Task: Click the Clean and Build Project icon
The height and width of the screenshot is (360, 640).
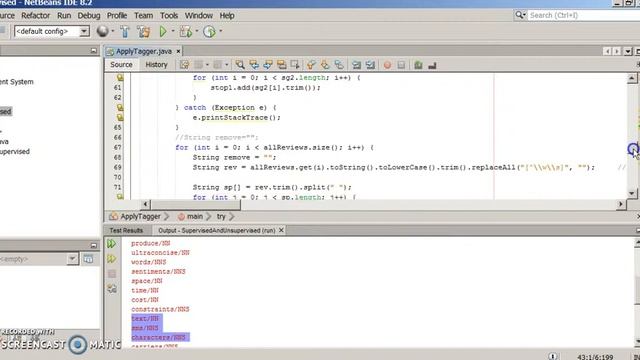Action: pyautogui.click(x=143, y=31)
